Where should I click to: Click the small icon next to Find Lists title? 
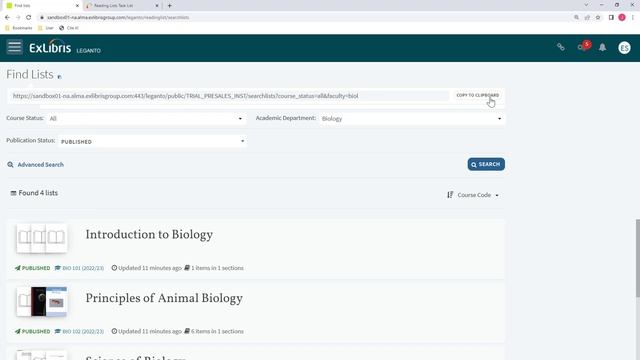pyautogui.click(x=59, y=76)
